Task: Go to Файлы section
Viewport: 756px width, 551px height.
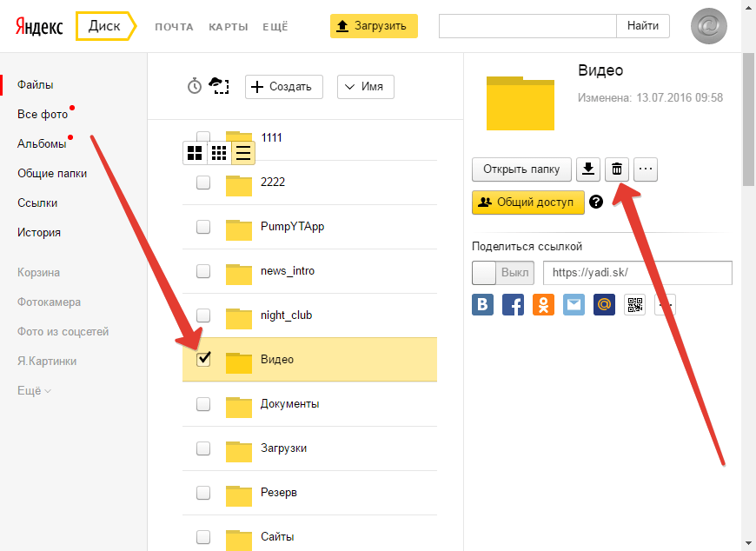Action: click(x=36, y=85)
